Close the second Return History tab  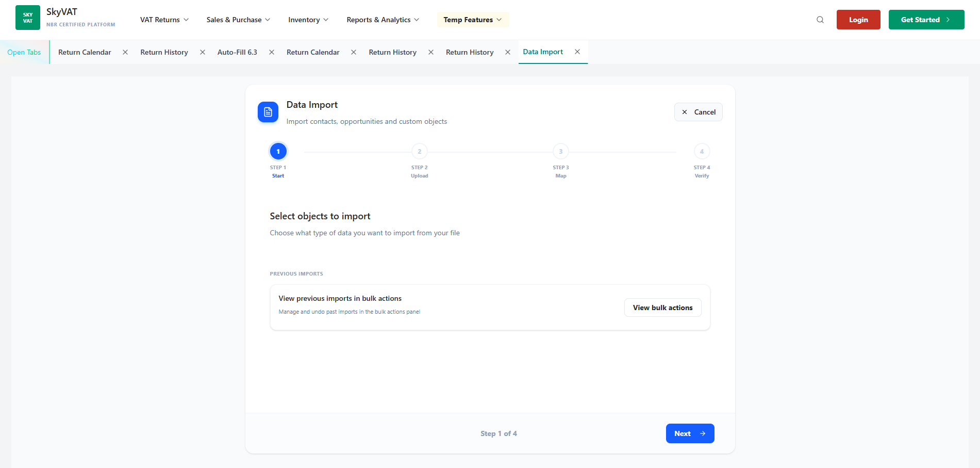click(431, 52)
